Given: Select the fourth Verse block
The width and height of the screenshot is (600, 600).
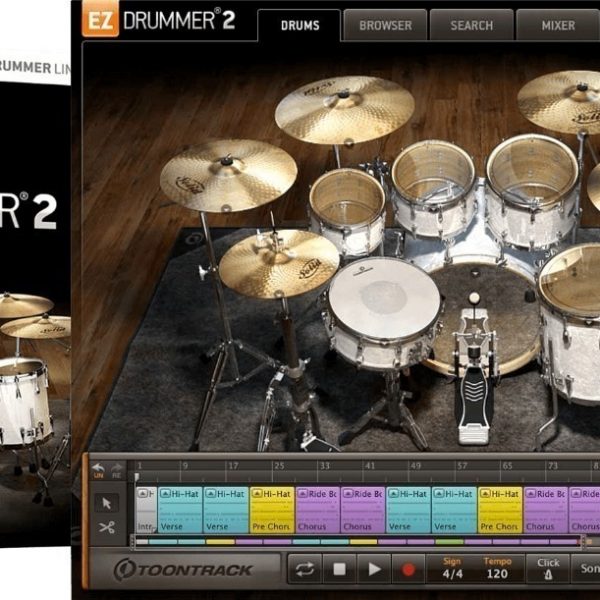Looking at the screenshot, I should point(454,510).
